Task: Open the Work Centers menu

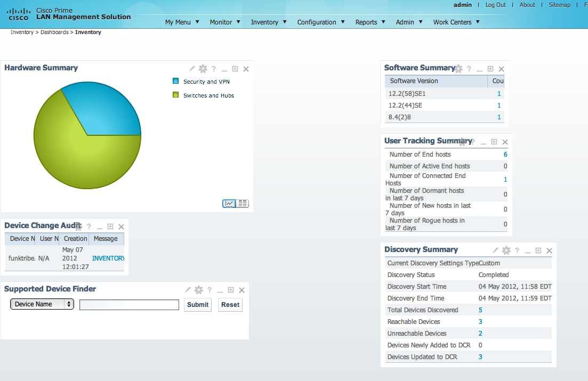Action: [x=456, y=22]
